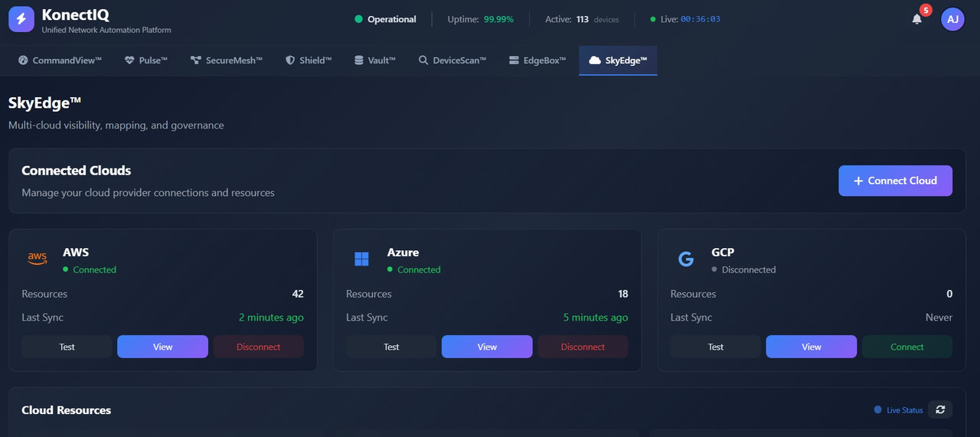Click the Azure logo icon
The height and width of the screenshot is (437, 980).
coord(361,259)
